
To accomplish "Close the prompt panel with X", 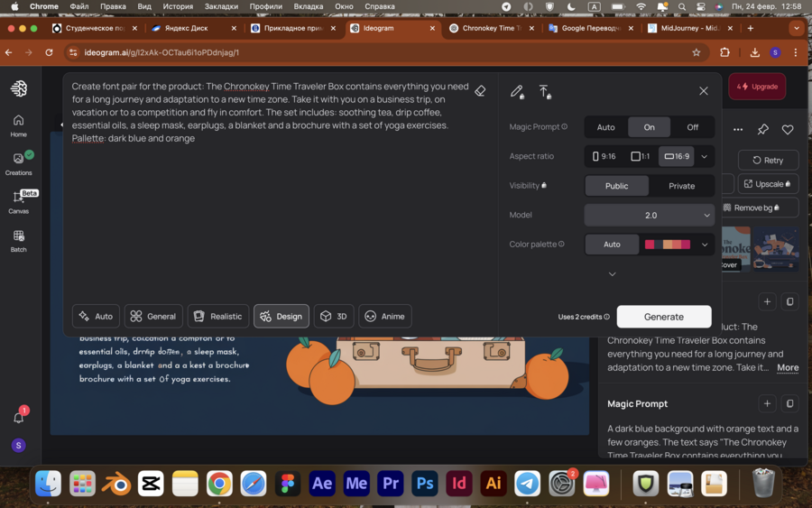I will (703, 91).
